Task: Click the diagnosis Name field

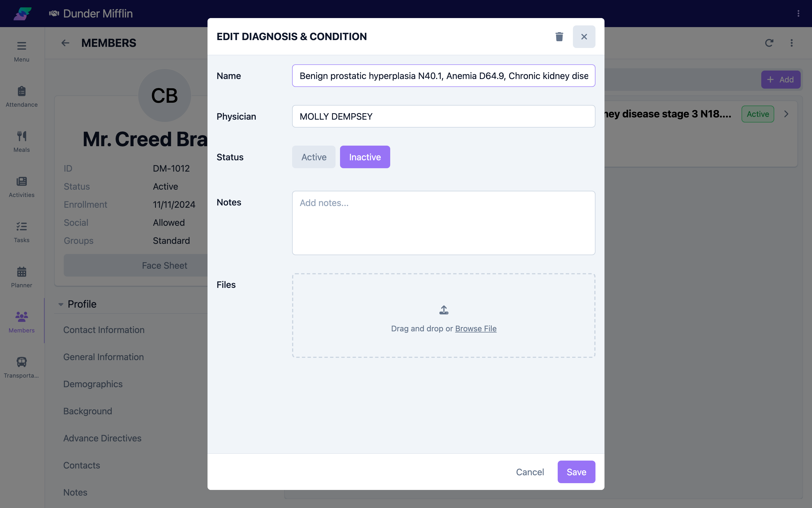Action: [x=443, y=76]
